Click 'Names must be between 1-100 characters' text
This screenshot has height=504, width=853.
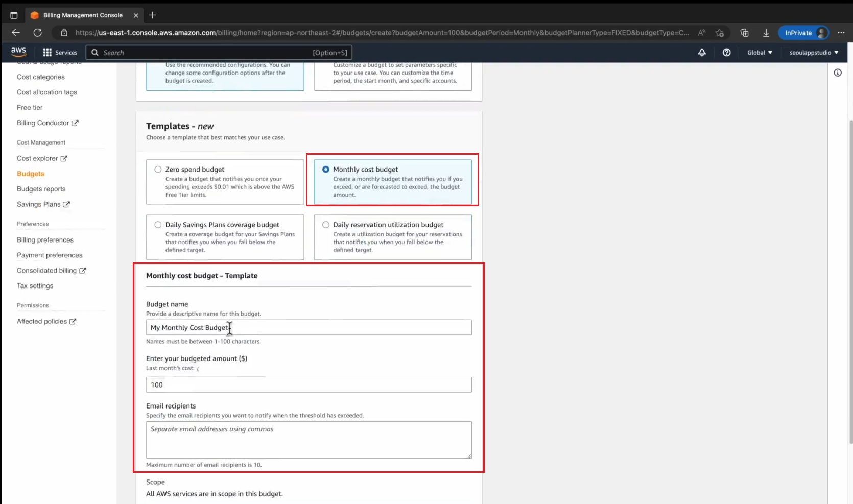click(203, 342)
